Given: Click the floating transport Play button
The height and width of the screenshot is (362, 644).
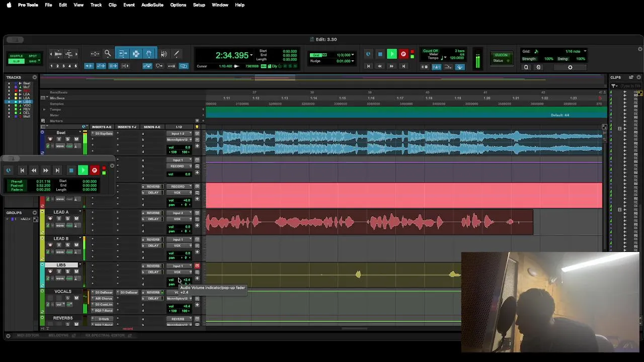Looking at the screenshot, I should (83, 170).
